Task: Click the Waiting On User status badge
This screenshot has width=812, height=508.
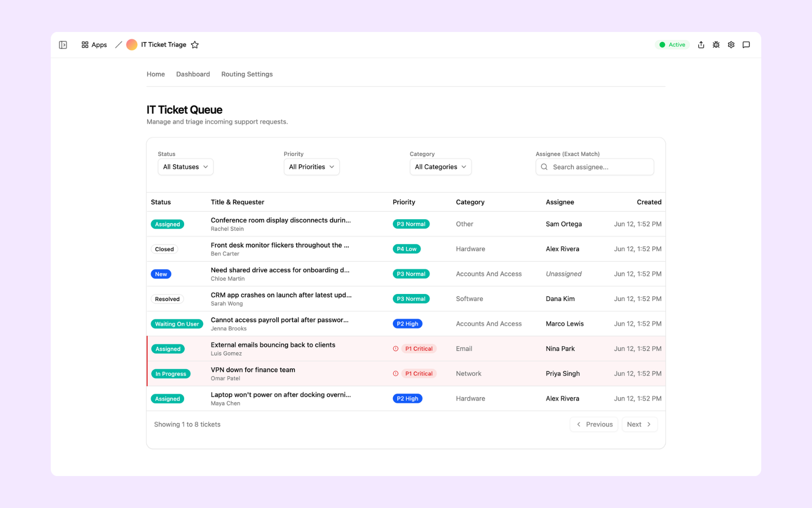Action: click(x=177, y=324)
